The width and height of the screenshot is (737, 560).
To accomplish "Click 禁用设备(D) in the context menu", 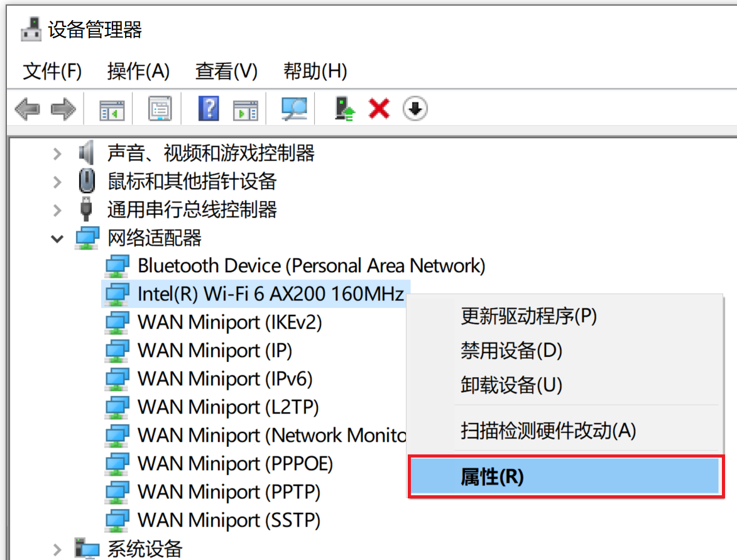I will pyautogui.click(x=511, y=351).
